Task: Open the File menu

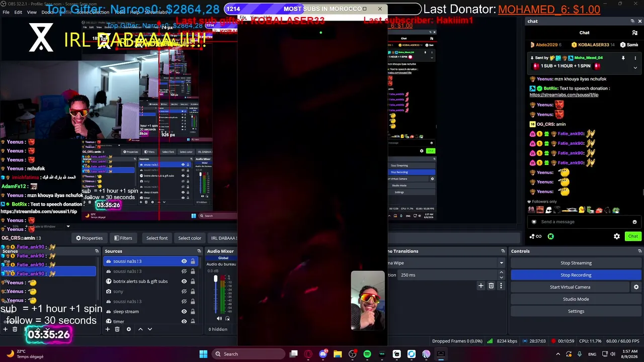Action: point(6,12)
